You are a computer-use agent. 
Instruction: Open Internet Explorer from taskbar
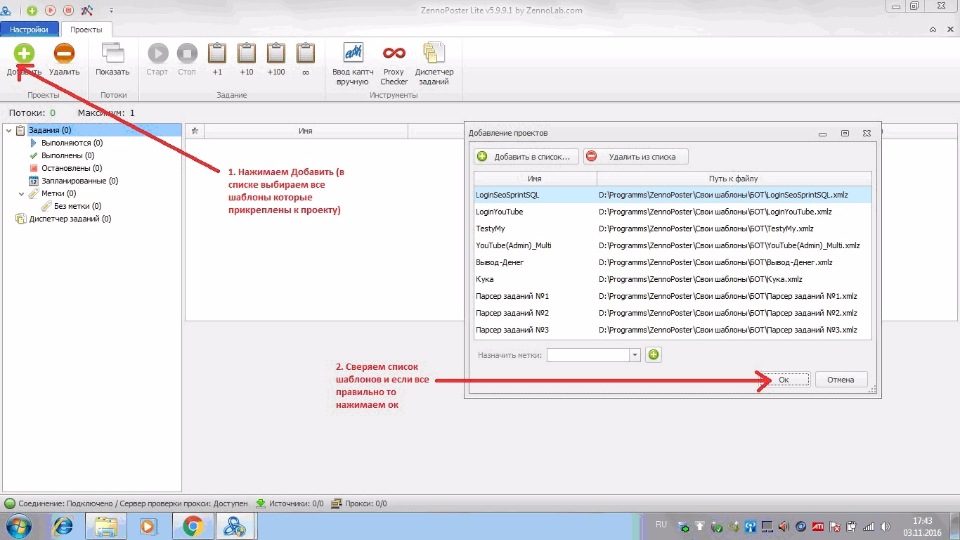pos(62,527)
